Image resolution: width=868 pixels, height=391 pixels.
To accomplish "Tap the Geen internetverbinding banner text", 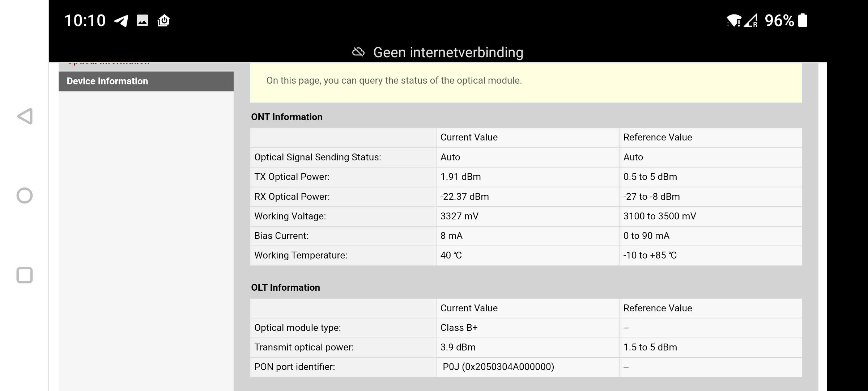I will coord(448,52).
